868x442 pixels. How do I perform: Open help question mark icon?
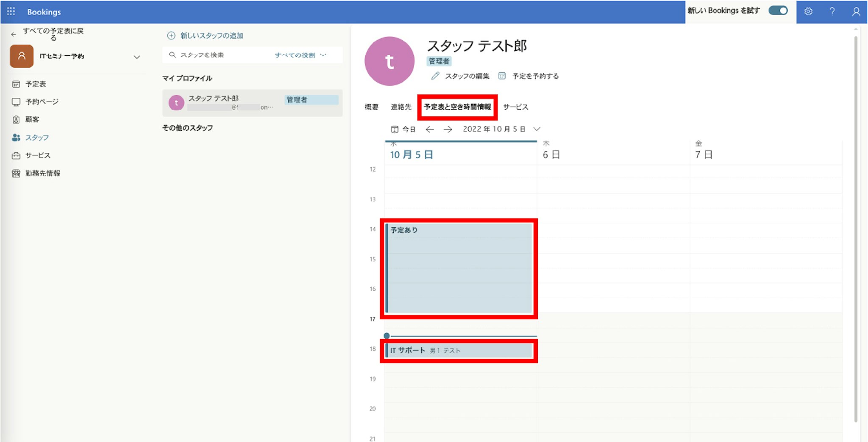[x=832, y=11]
